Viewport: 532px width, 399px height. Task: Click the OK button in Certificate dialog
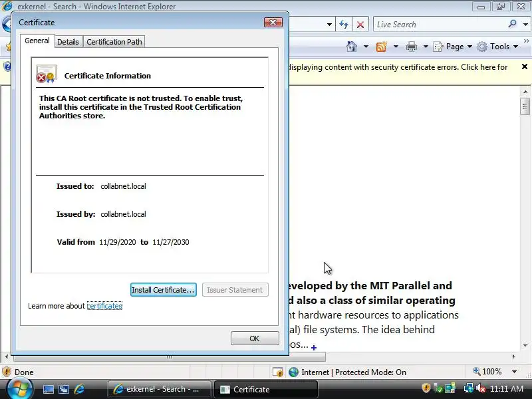pyautogui.click(x=255, y=338)
